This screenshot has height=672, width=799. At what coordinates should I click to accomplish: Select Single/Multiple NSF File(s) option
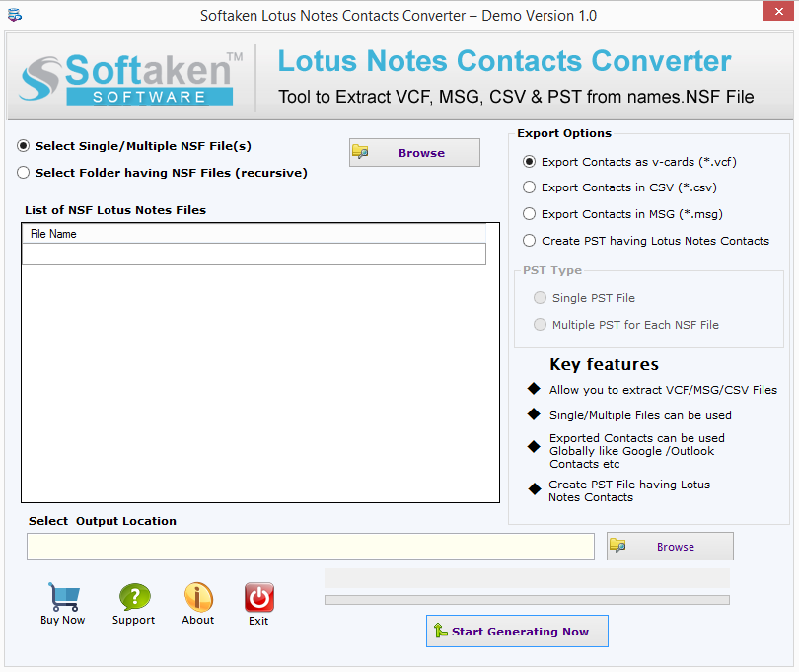(24, 145)
